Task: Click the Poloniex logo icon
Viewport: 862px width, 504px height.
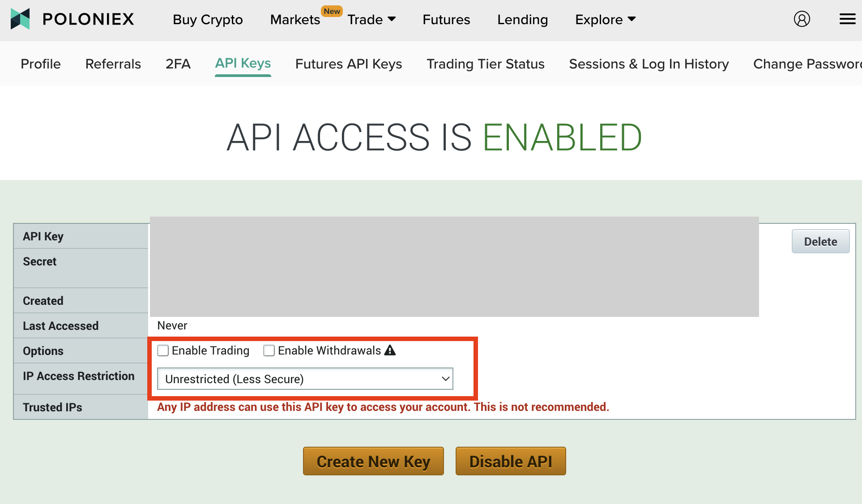Action: click(x=20, y=19)
